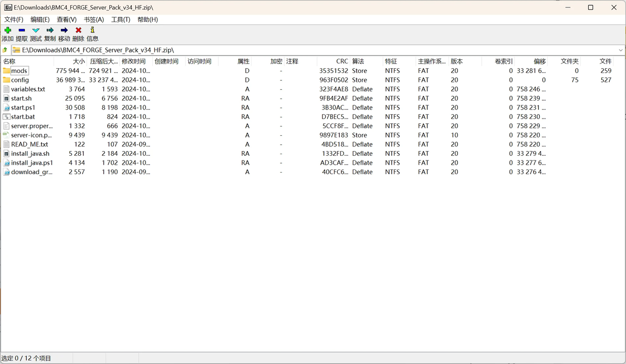Click the start.sh file icon
The width and height of the screenshot is (626, 364).
(6, 98)
